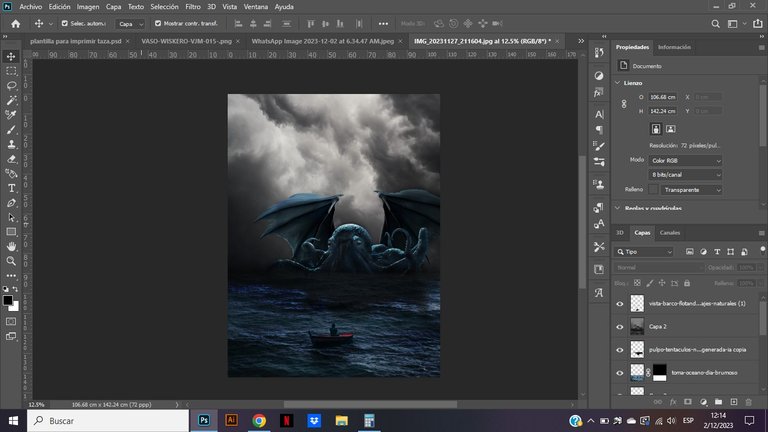Image resolution: width=768 pixels, height=432 pixels.
Task: Select the Magic Wand tool
Action: pyautogui.click(x=11, y=100)
